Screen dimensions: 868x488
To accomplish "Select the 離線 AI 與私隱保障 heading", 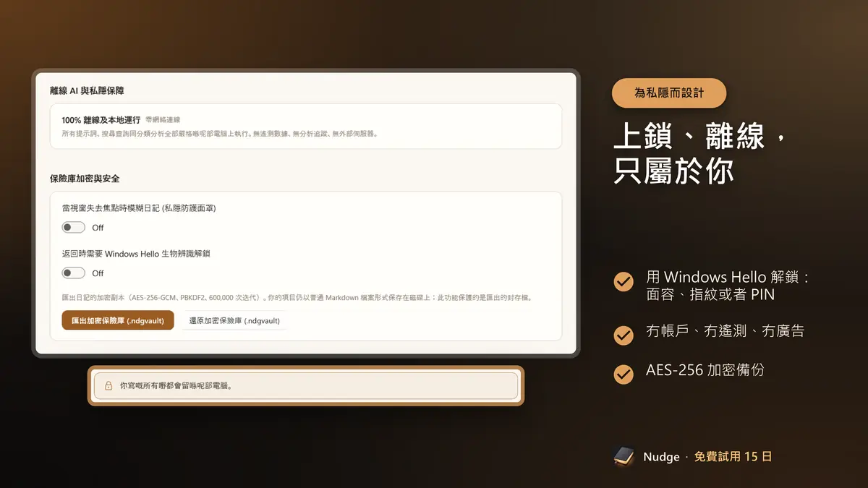I will click(87, 90).
